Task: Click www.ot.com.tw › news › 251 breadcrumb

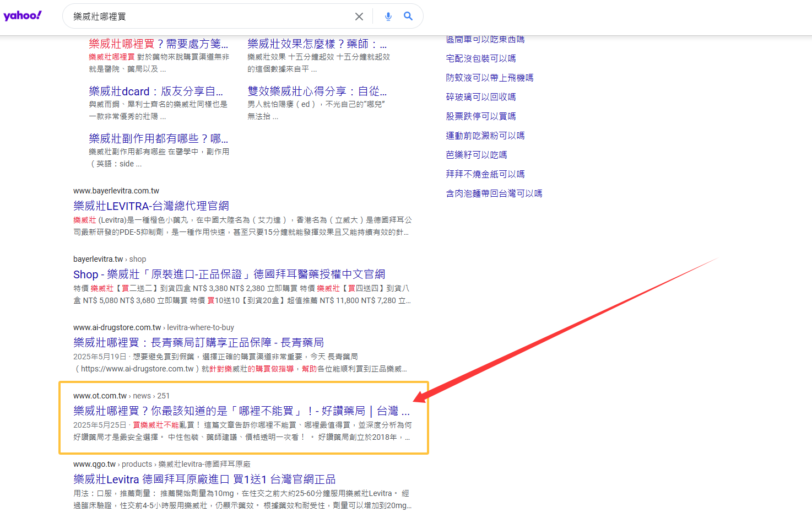Action: [121, 396]
